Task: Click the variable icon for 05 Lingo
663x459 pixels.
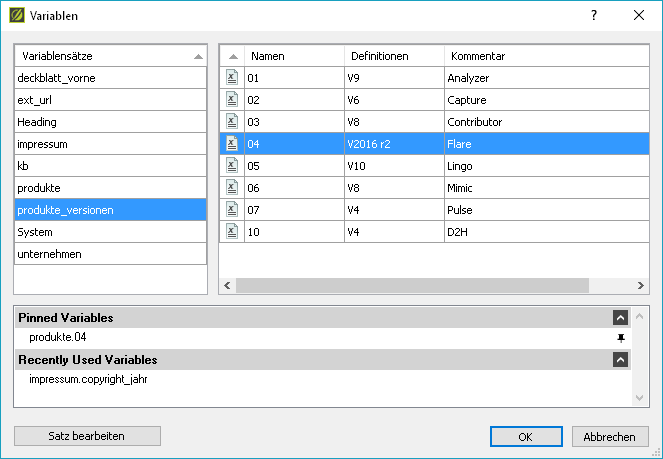Action: coord(231,165)
